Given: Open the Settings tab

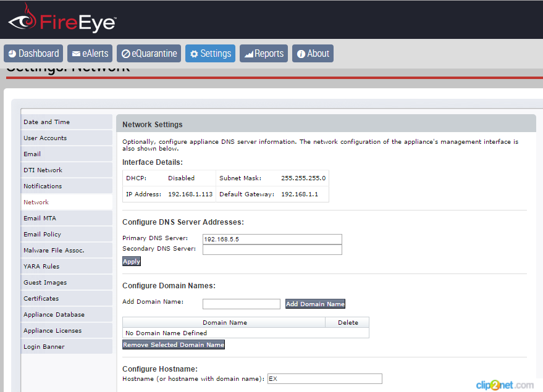Looking at the screenshot, I should point(210,53).
